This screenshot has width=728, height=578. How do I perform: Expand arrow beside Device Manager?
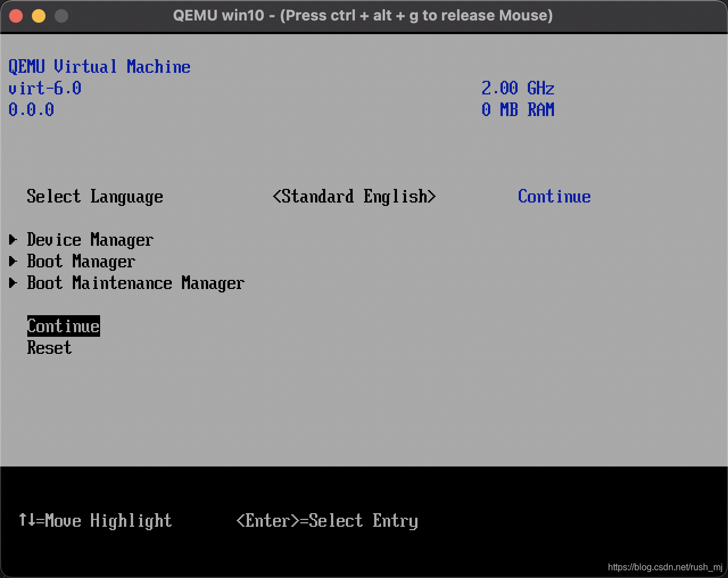pyautogui.click(x=13, y=240)
